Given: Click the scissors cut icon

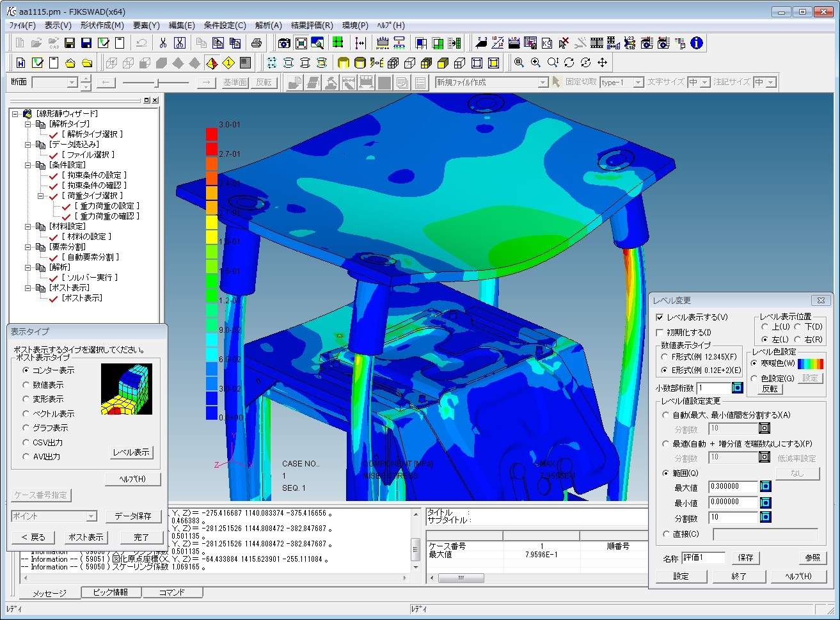Looking at the screenshot, I should click(x=162, y=43).
